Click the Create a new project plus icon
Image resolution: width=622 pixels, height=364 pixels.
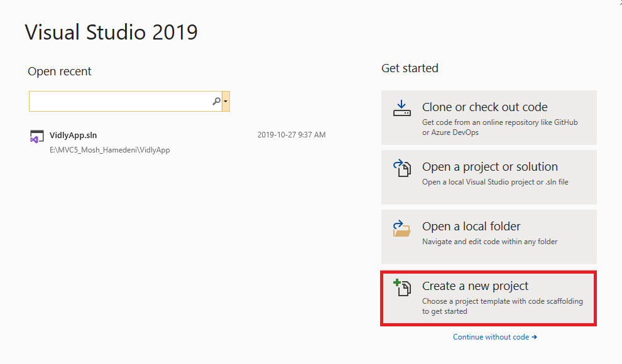pyautogui.click(x=402, y=287)
